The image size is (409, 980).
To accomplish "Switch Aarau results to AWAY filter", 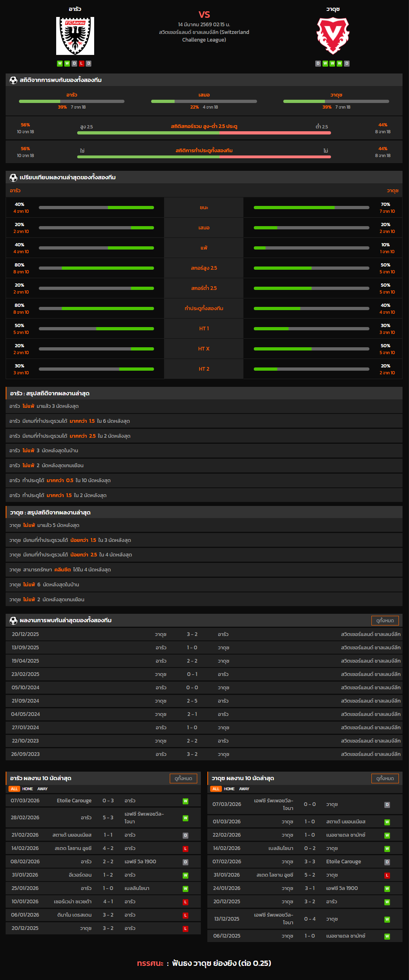I will pos(42,789).
